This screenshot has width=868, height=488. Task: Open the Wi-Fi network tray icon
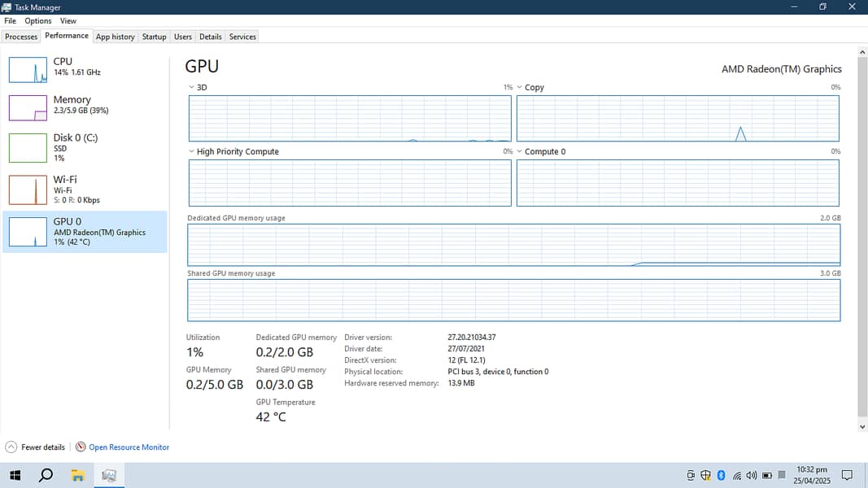pyautogui.click(x=737, y=475)
